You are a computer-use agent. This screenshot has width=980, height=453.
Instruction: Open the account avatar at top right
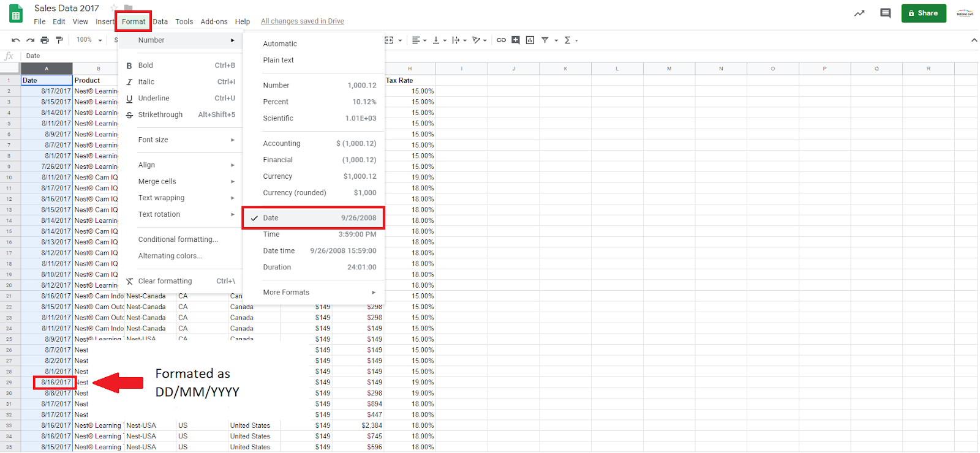(965, 13)
